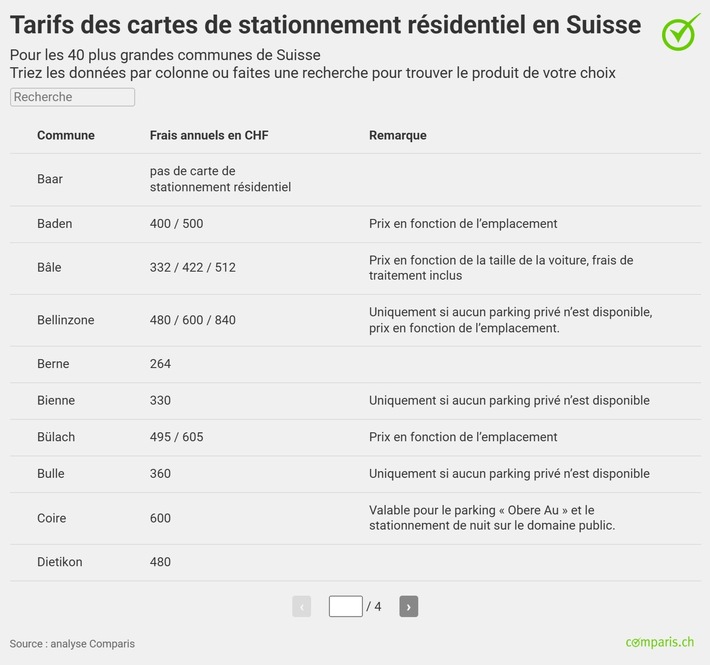
Task: Select the Baden commune row
Action: click(55, 224)
